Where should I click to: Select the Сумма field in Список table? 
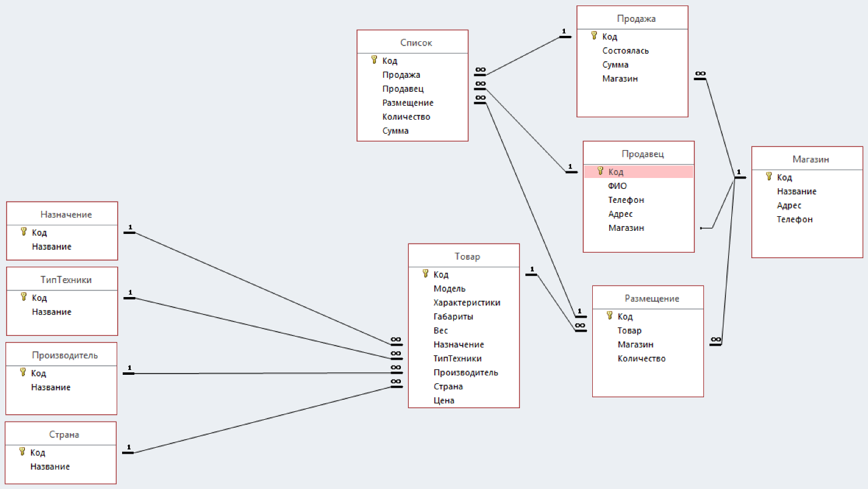pos(412,131)
